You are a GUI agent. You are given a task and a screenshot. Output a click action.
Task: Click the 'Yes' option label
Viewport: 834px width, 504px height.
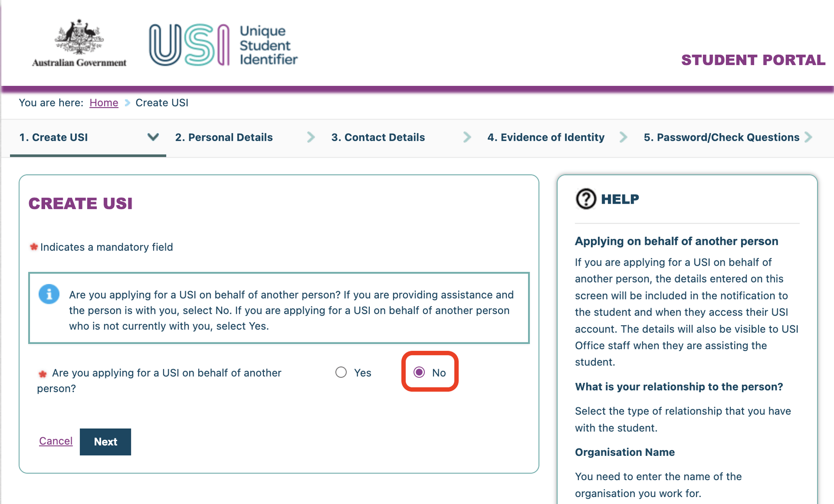363,373
